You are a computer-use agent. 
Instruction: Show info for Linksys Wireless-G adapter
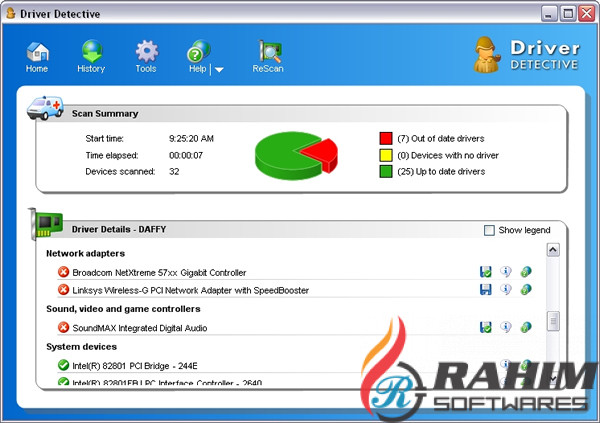[506, 289]
